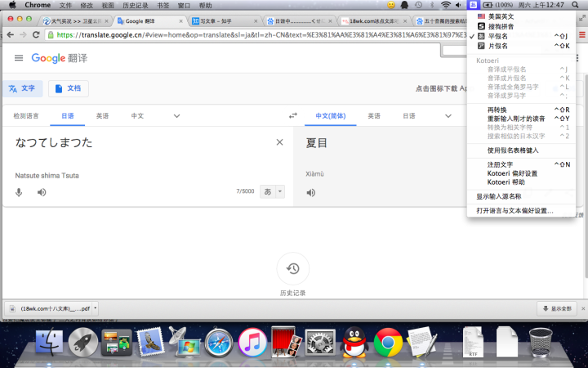Open QQ penguin from the Dock
This screenshot has height=368, width=588.
coord(354,342)
